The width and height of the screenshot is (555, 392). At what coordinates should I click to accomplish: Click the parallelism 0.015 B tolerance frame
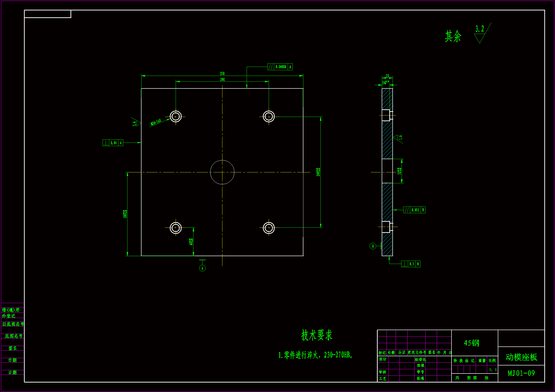coord(414,210)
